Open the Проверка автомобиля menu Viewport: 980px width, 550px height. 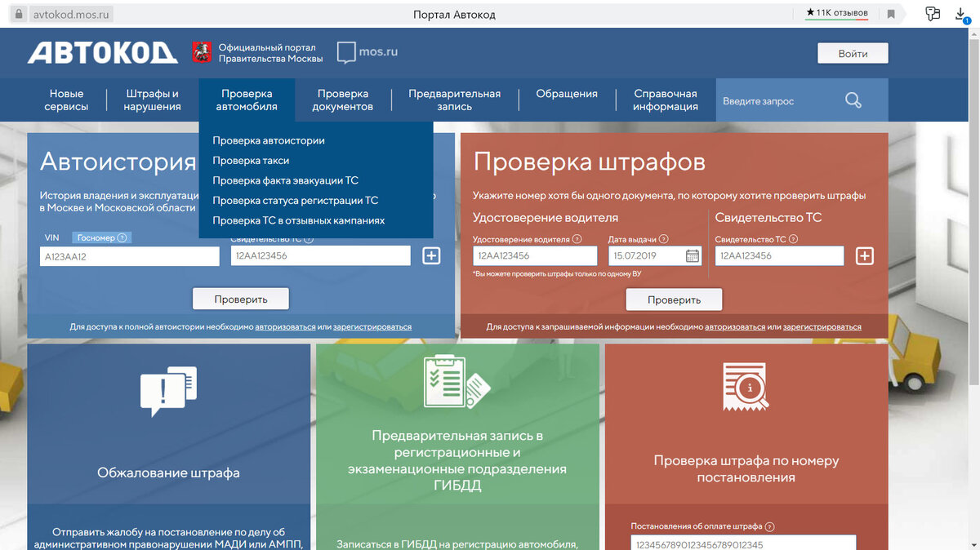[x=247, y=100]
